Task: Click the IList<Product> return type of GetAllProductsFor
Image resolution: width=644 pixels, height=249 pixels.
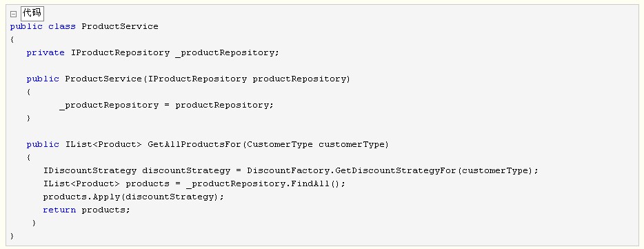Action: point(103,145)
